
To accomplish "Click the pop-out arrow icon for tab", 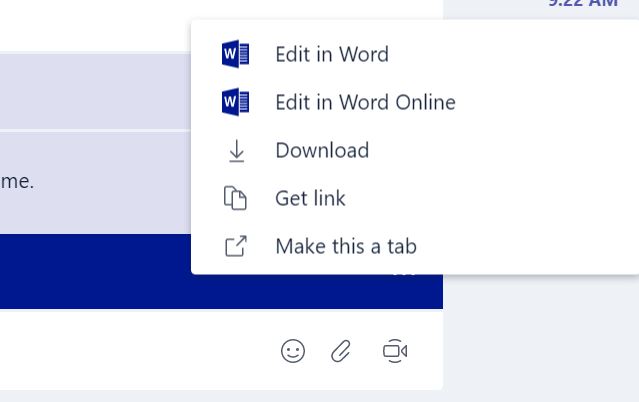I will (x=236, y=246).
